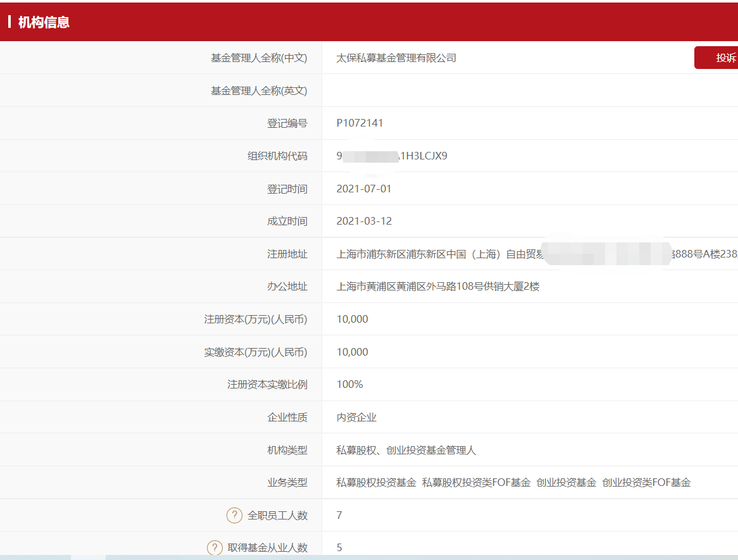Select the label 企业性质
The width and height of the screenshot is (738, 560).
[287, 418]
